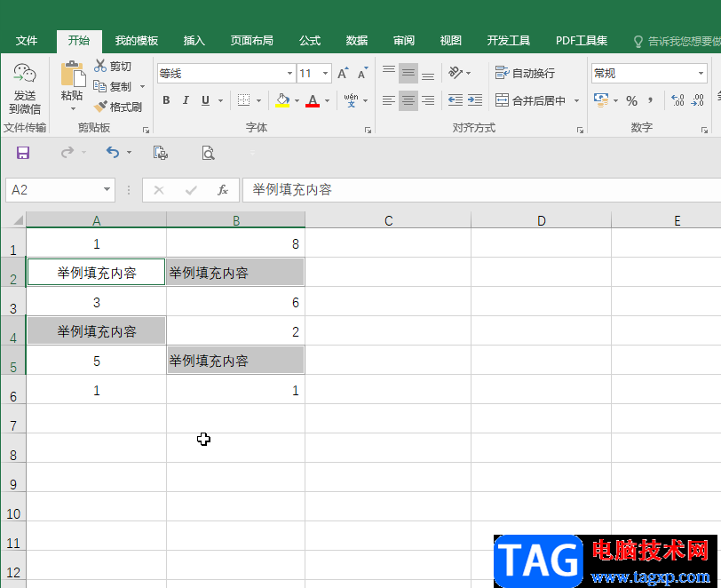Switch to 页面布局 Page Layout tab
The height and width of the screenshot is (588, 721).
251,41
